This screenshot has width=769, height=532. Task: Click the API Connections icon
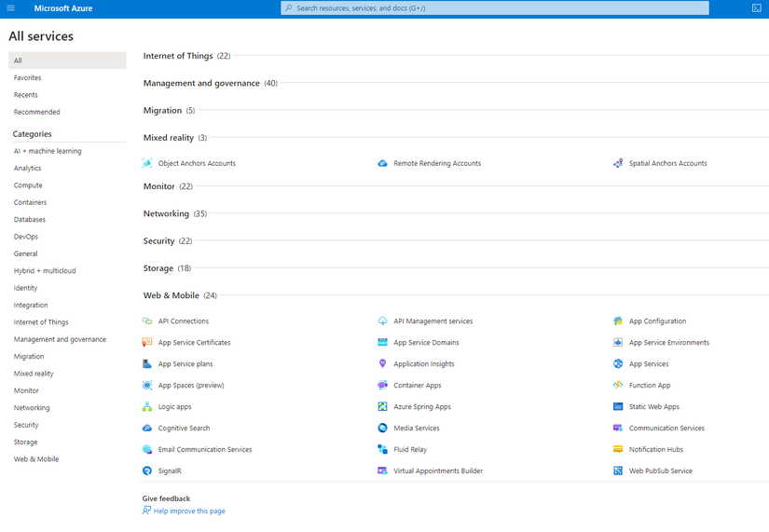click(x=147, y=321)
